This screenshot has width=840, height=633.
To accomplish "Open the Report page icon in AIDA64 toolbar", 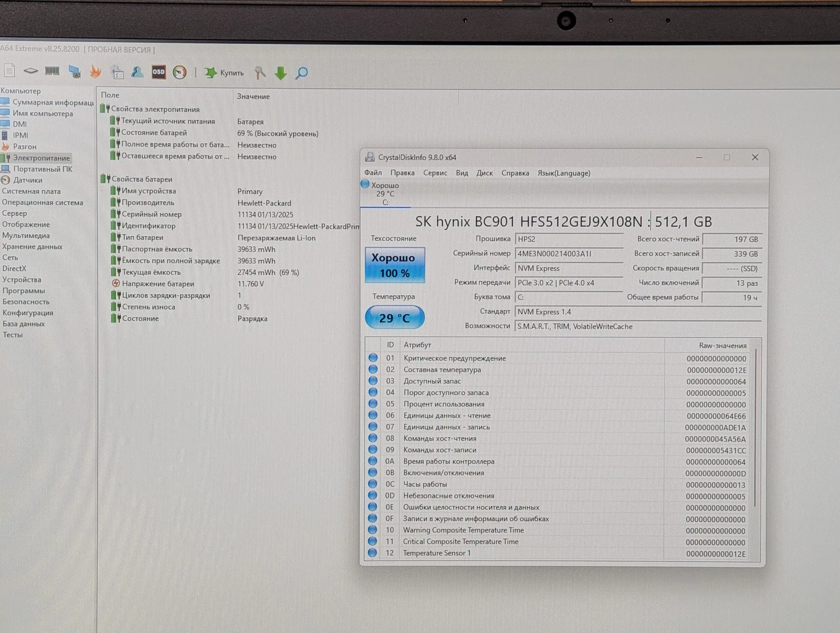I will [x=10, y=71].
